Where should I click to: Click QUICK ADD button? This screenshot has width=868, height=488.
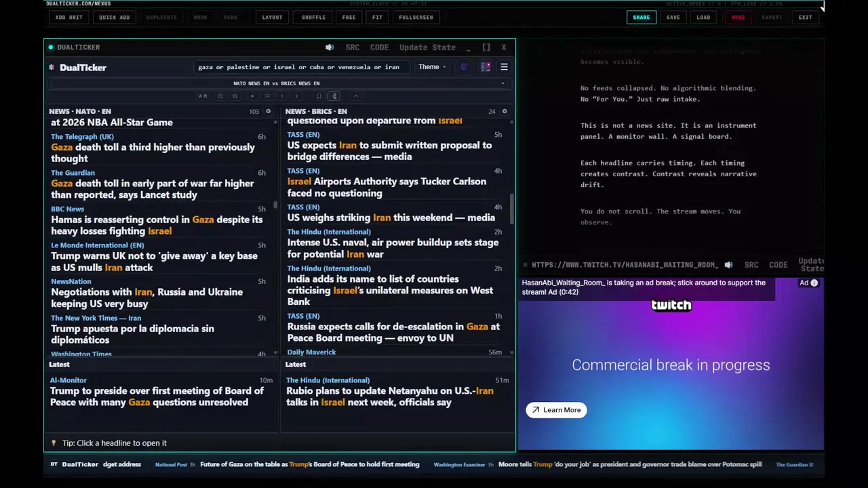coord(115,18)
